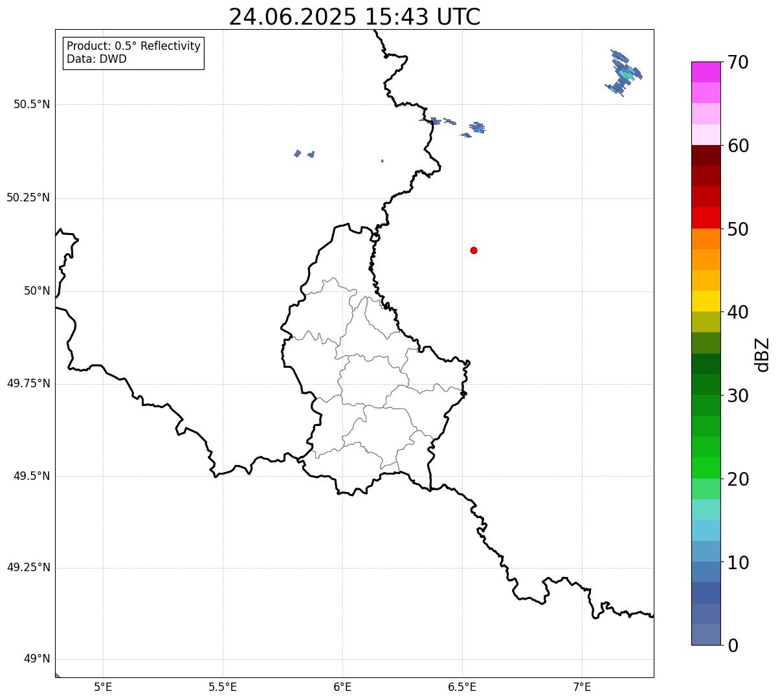The width and height of the screenshot is (778, 700).
Task: Click the red location marker dot
Action: (x=474, y=250)
